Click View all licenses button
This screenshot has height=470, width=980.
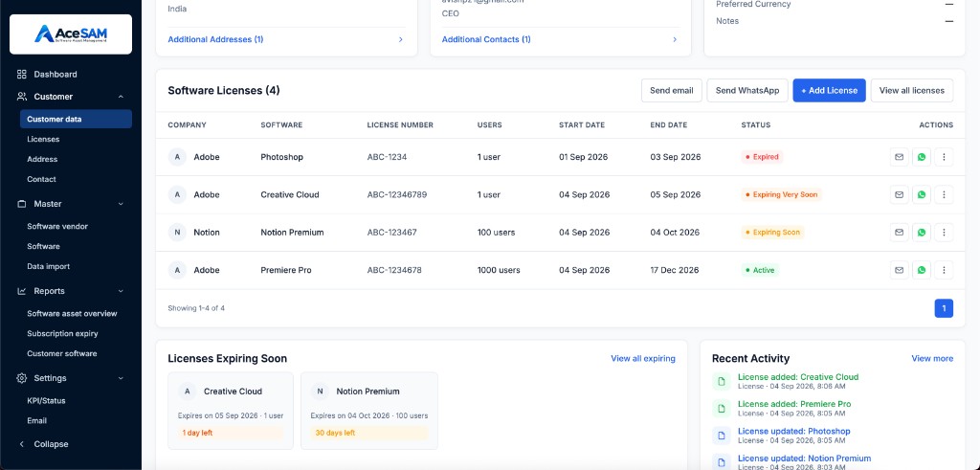(x=912, y=91)
